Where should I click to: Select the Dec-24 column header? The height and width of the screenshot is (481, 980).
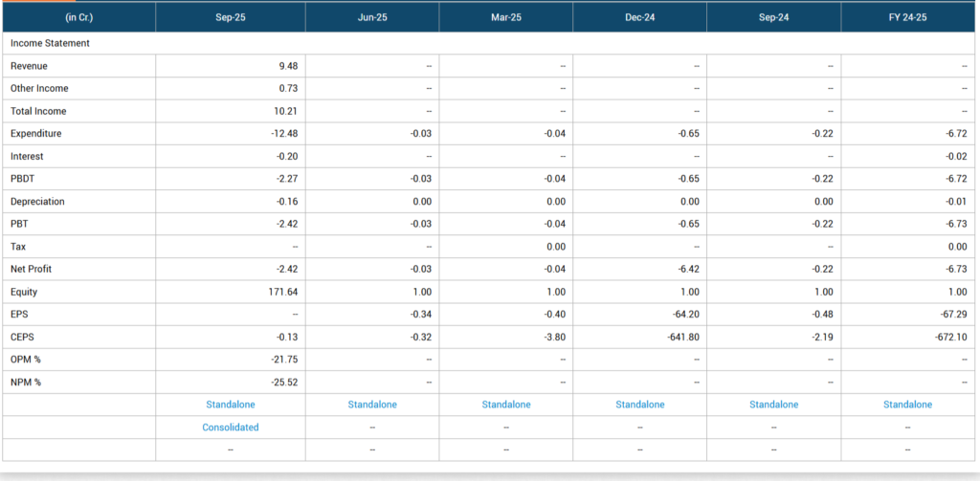click(x=639, y=17)
